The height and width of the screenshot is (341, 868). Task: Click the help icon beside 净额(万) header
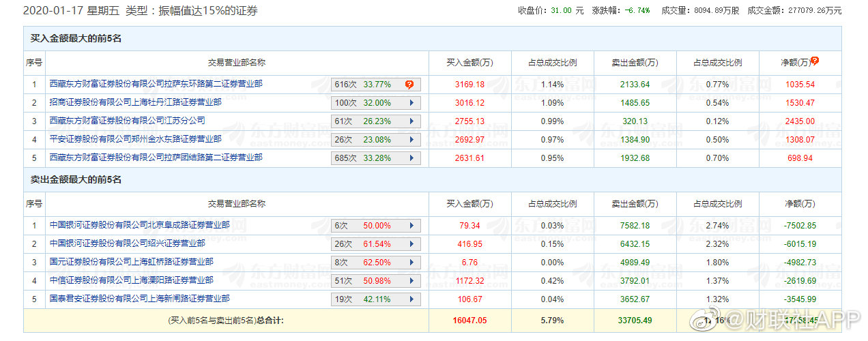coord(814,61)
